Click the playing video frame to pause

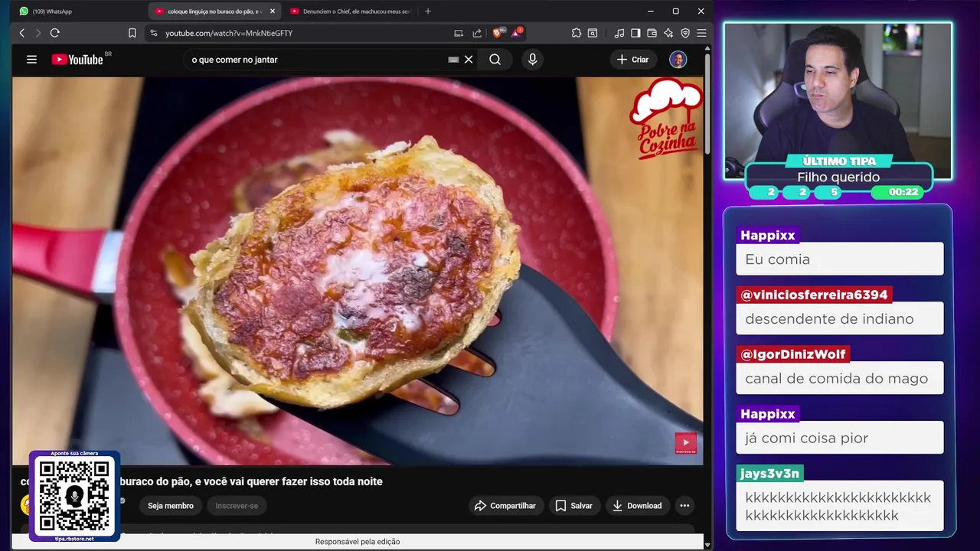357,270
